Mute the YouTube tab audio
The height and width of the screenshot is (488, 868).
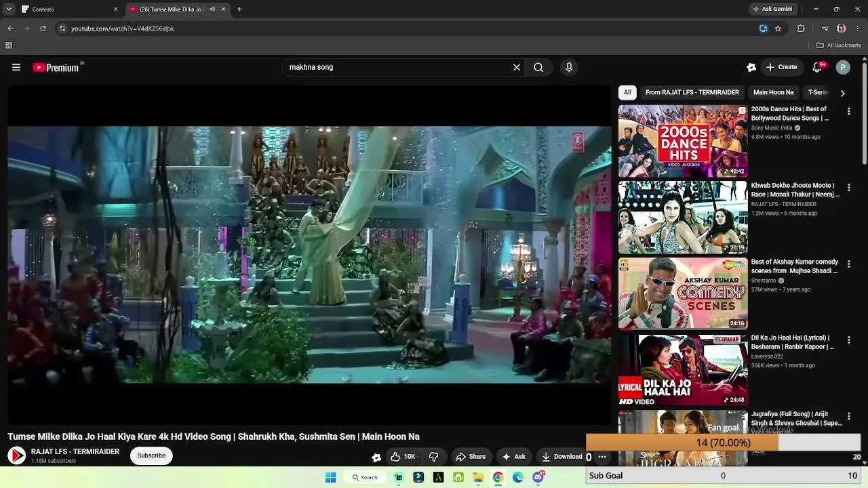coord(212,9)
